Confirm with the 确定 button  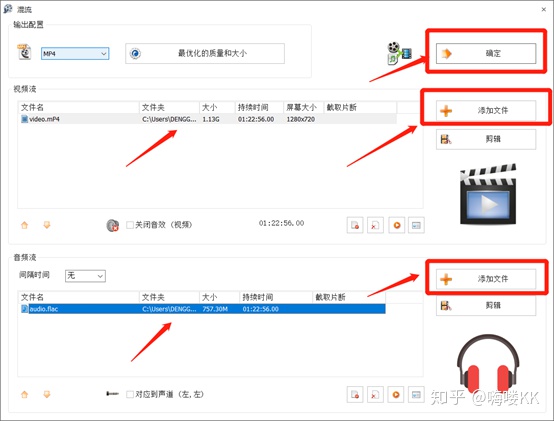486,54
